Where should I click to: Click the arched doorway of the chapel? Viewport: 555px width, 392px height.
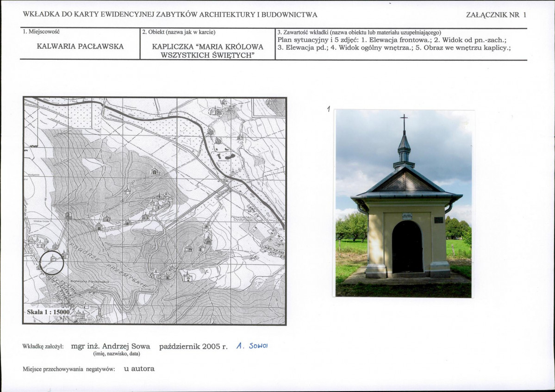pyautogui.click(x=407, y=247)
